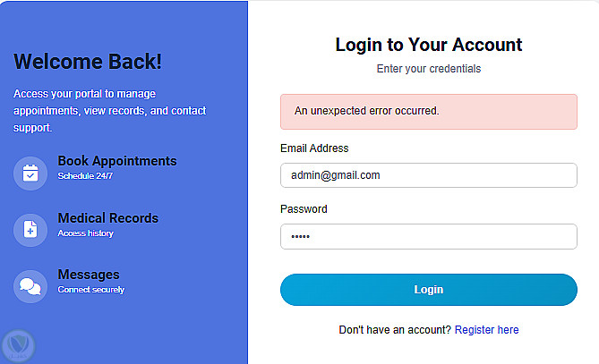Screen dimensions: 599x364
Task: Click the unexpected error alert banner
Action: (x=428, y=112)
